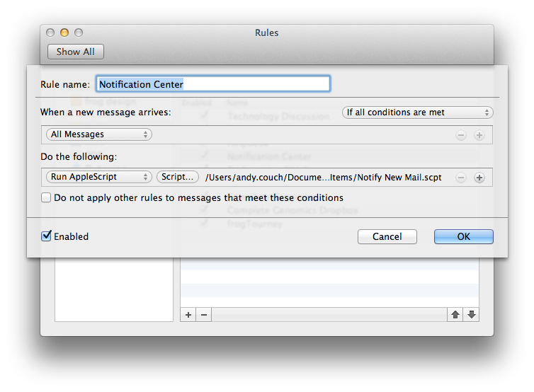The height and width of the screenshot is (392, 534).
Task: Click the Rules window title
Action: click(267, 33)
